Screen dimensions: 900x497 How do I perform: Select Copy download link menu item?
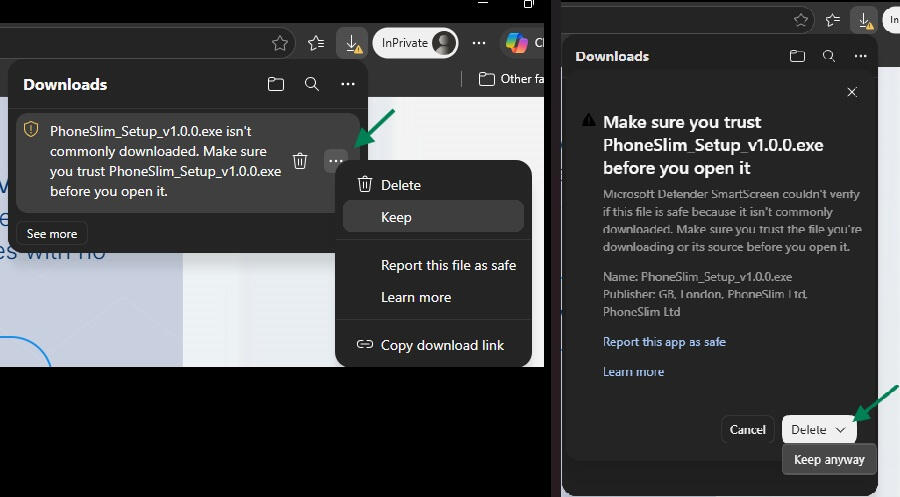[x=433, y=345]
